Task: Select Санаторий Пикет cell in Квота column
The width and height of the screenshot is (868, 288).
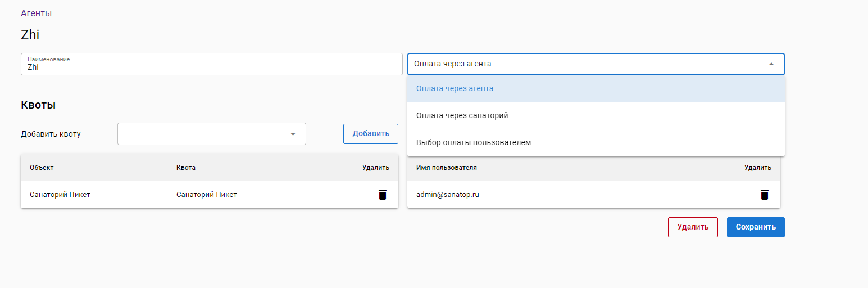Action: tap(206, 195)
